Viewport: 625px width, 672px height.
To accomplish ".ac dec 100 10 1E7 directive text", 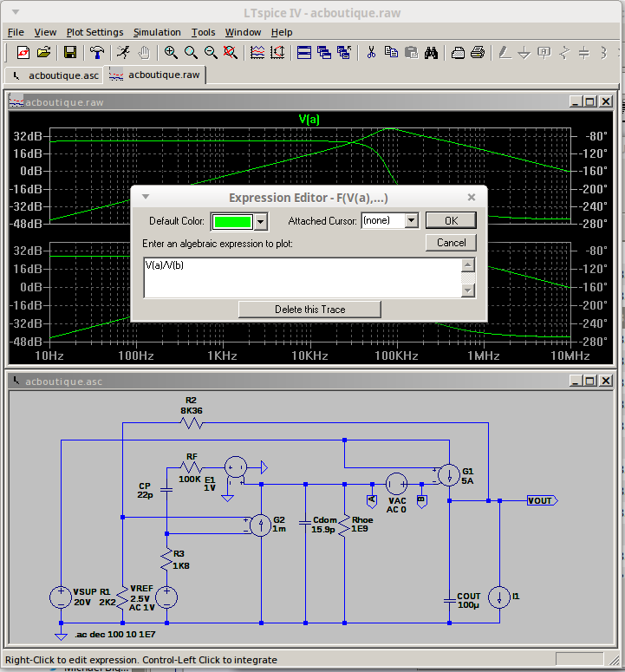I will click(x=114, y=635).
